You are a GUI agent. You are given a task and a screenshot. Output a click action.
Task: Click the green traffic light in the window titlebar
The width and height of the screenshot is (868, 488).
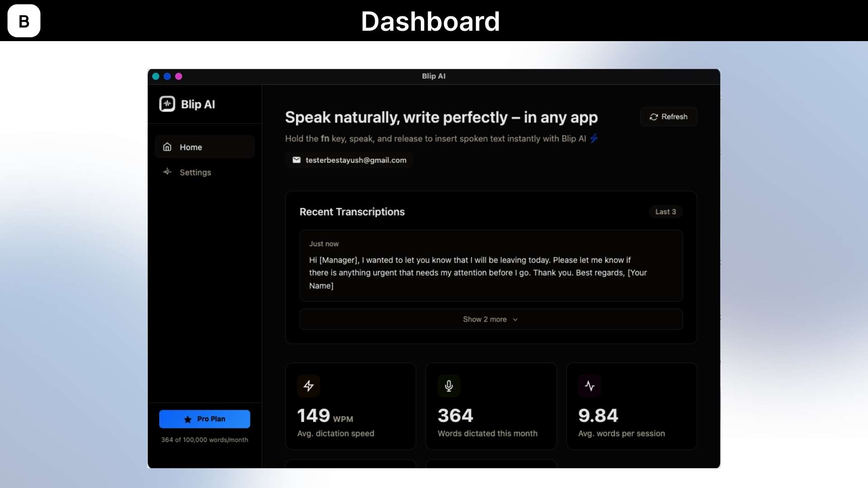(x=156, y=76)
